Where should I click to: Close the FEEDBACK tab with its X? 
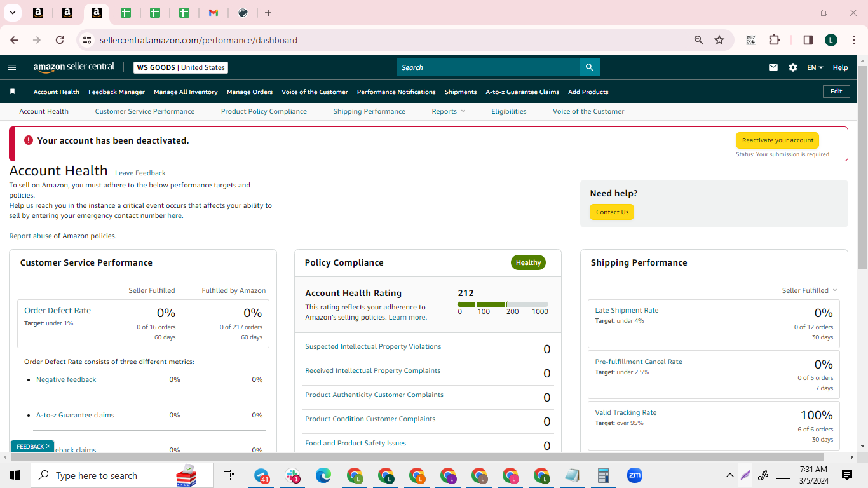click(x=48, y=447)
